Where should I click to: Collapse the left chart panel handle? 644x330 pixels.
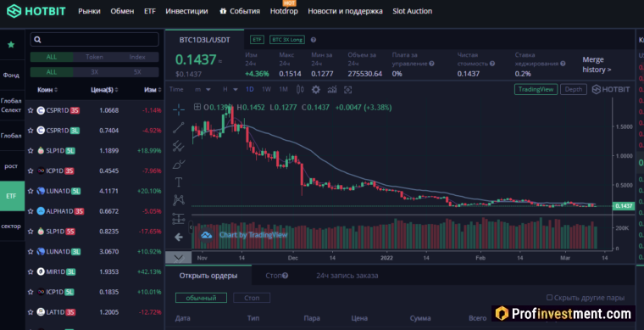pyautogui.click(x=191, y=227)
